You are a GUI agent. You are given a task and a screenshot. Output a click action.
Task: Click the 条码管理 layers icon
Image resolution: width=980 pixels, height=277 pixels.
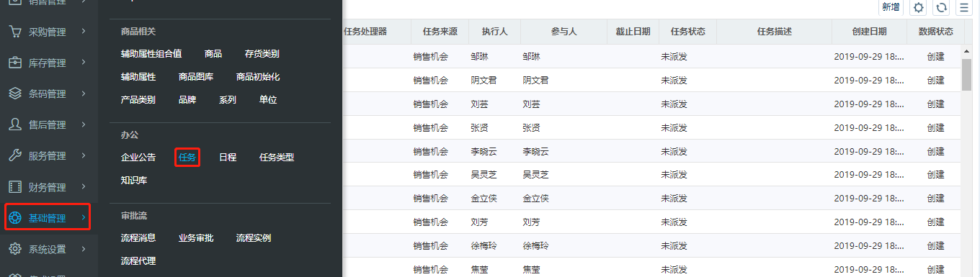click(x=15, y=94)
